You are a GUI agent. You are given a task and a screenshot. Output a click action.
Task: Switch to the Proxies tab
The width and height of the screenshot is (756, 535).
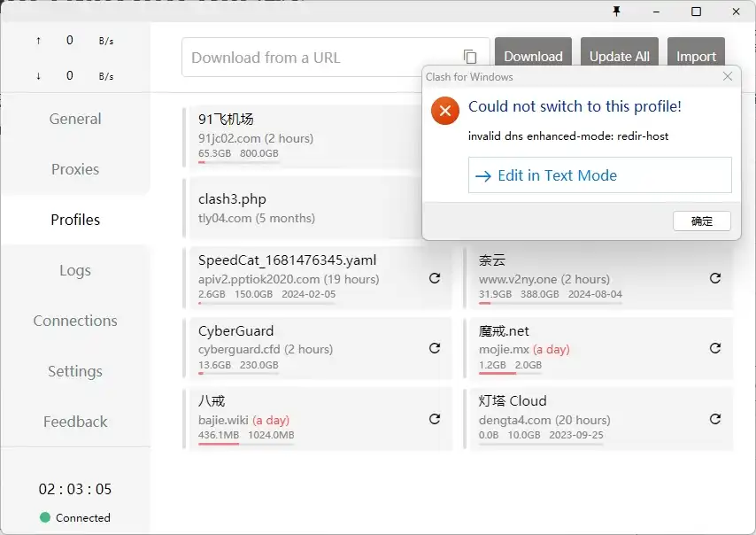[x=75, y=169]
